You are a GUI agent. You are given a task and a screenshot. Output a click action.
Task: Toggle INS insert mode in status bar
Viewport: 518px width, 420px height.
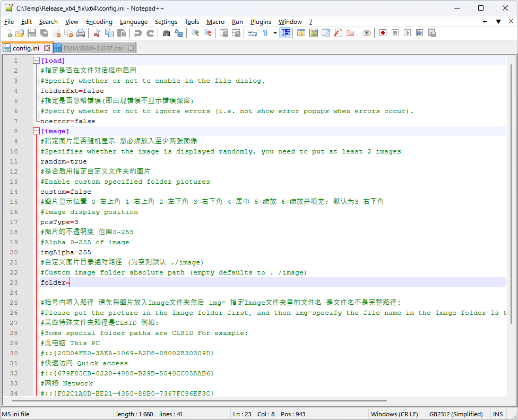point(498,414)
